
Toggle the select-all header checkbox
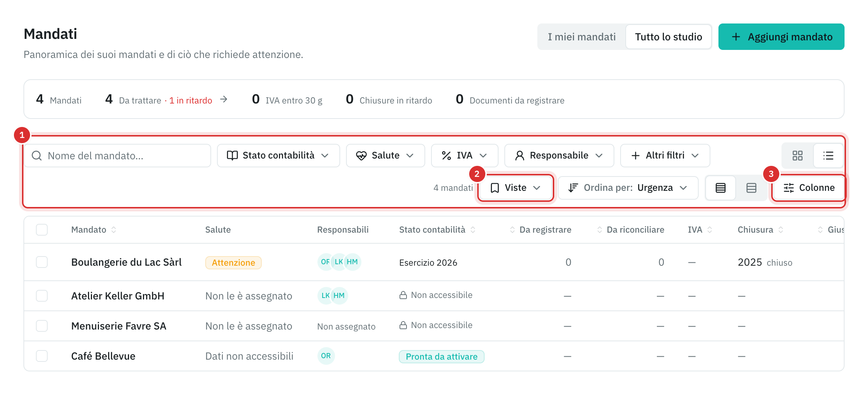coord(42,230)
